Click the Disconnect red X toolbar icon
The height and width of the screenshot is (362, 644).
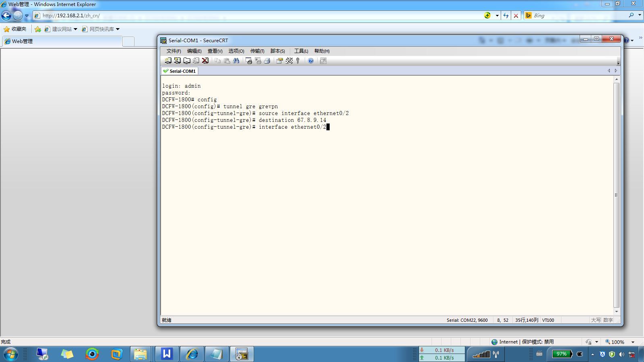[x=205, y=61]
